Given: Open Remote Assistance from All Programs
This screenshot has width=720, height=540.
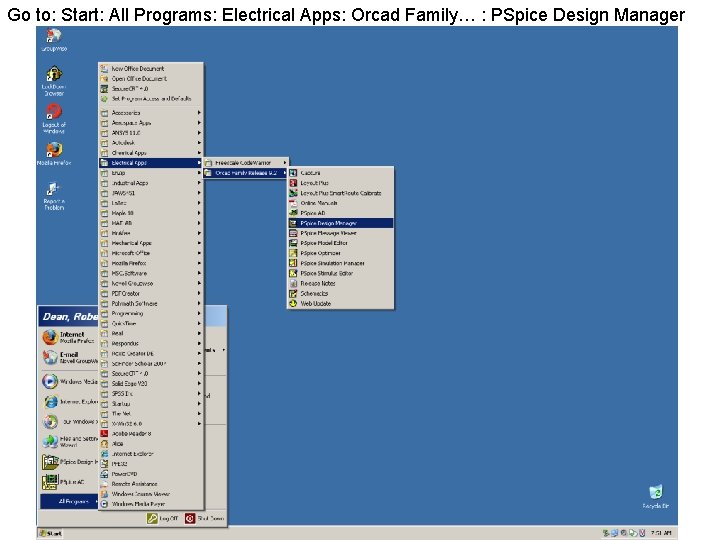Looking at the screenshot, I should (151, 484).
